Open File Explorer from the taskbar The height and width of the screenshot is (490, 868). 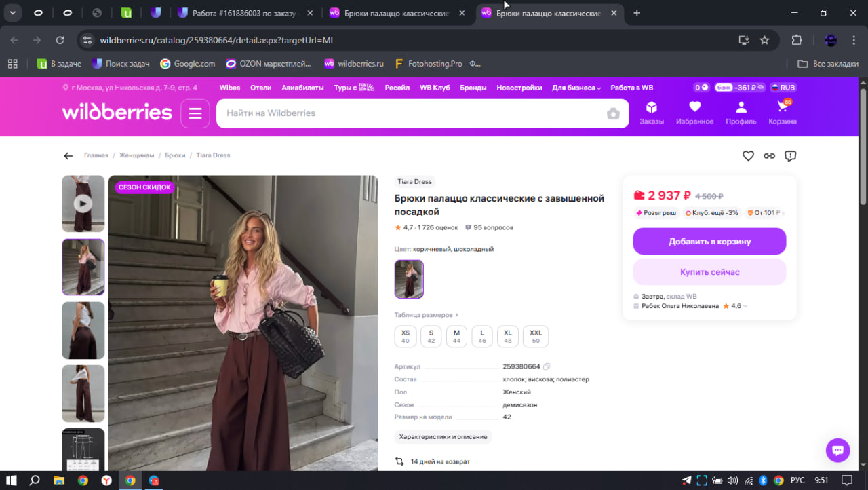(x=59, y=480)
